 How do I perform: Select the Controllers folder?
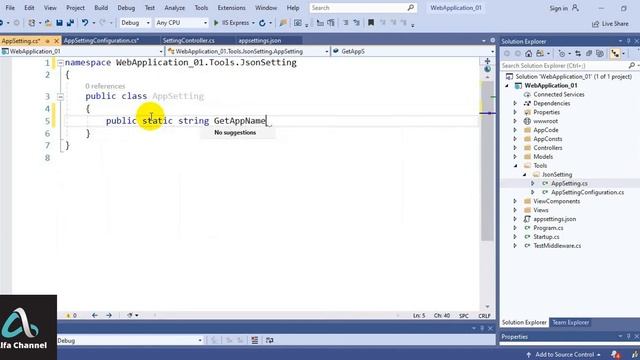[x=547, y=148]
